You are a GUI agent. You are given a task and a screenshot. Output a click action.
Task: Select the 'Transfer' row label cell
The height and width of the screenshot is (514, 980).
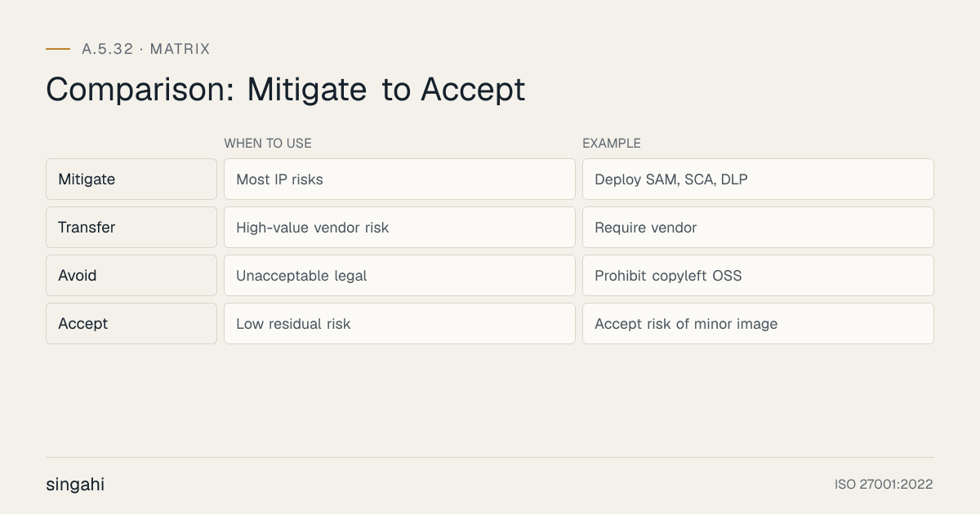point(131,228)
